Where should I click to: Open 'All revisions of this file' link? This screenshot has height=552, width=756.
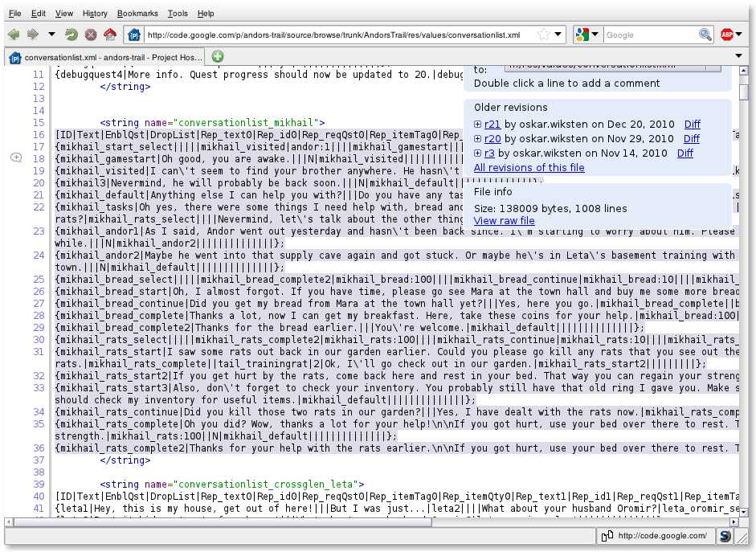pyautogui.click(x=529, y=168)
